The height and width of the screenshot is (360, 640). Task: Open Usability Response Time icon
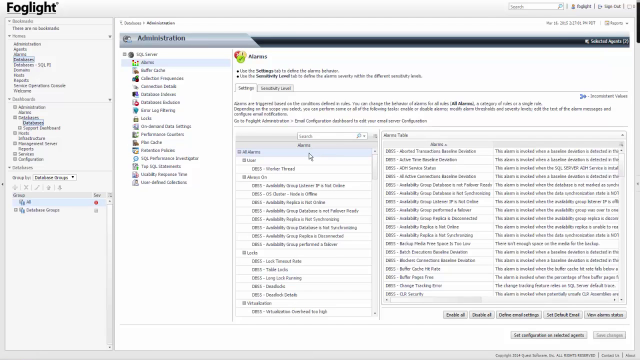coord(136,174)
